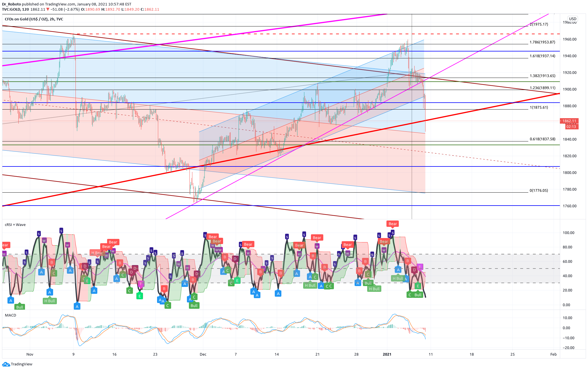Click the 23 date label on time axis
This screenshot has height=370, width=588.
[155, 354]
